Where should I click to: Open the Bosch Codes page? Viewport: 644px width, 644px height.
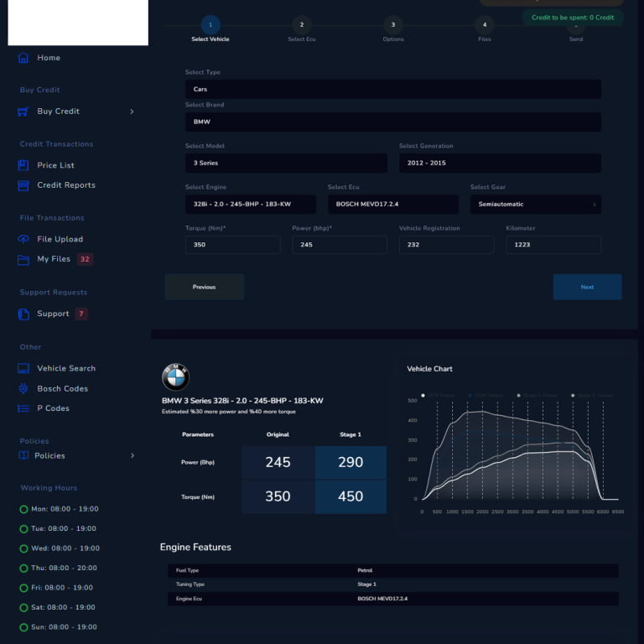(x=62, y=388)
